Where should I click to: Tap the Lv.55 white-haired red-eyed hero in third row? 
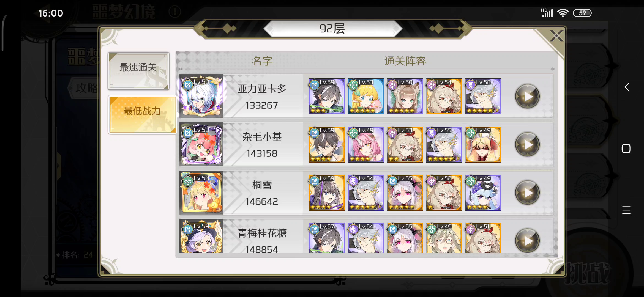pyautogui.click(x=405, y=193)
